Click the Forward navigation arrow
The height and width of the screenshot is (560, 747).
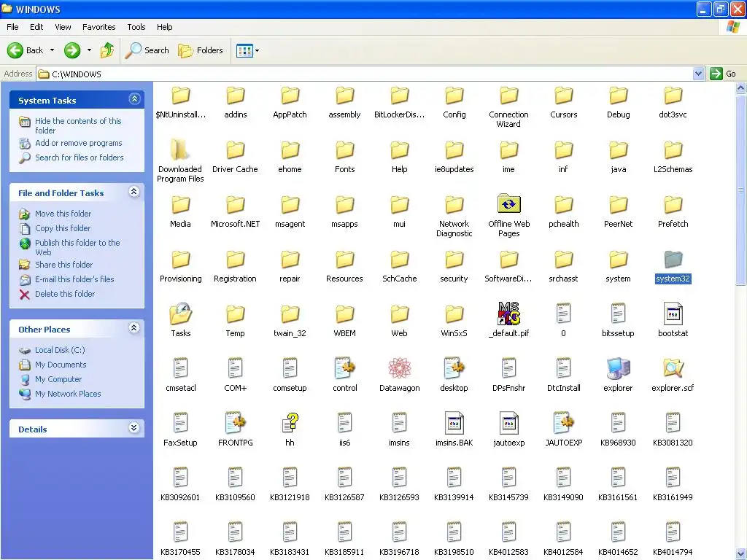[x=72, y=50]
